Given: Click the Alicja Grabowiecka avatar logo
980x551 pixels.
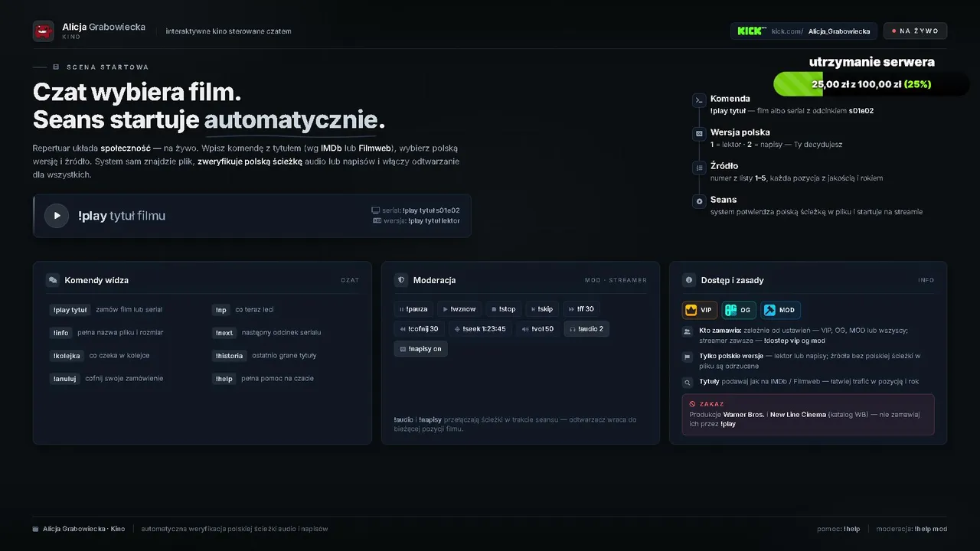Looking at the screenshot, I should click(x=44, y=31).
